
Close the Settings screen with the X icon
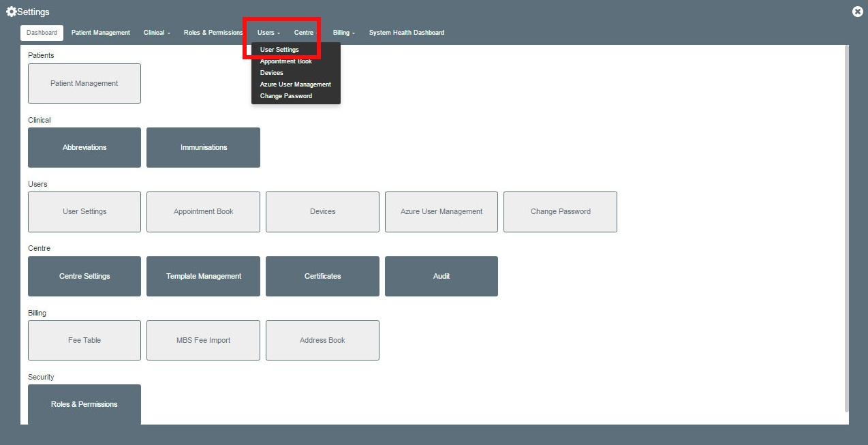pos(857,11)
